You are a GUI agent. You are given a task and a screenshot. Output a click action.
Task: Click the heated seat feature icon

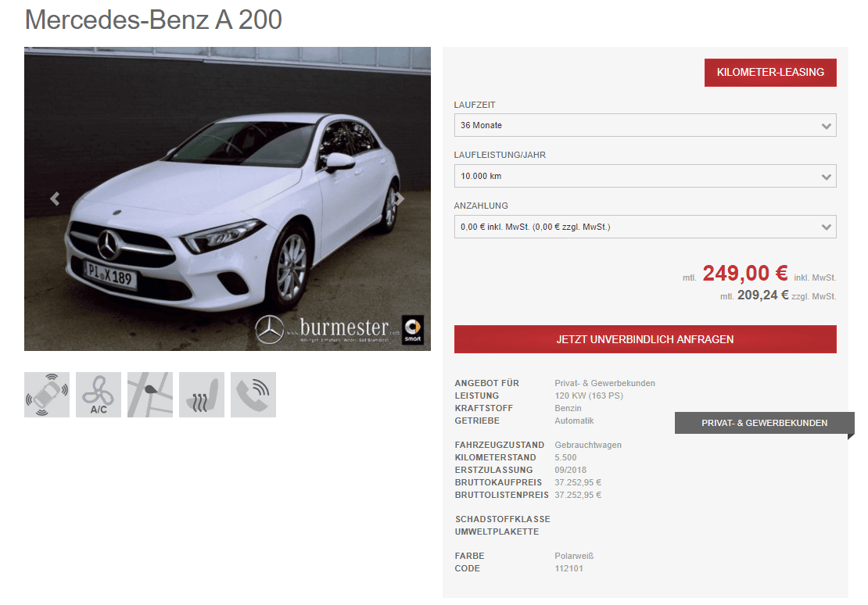pyautogui.click(x=202, y=395)
